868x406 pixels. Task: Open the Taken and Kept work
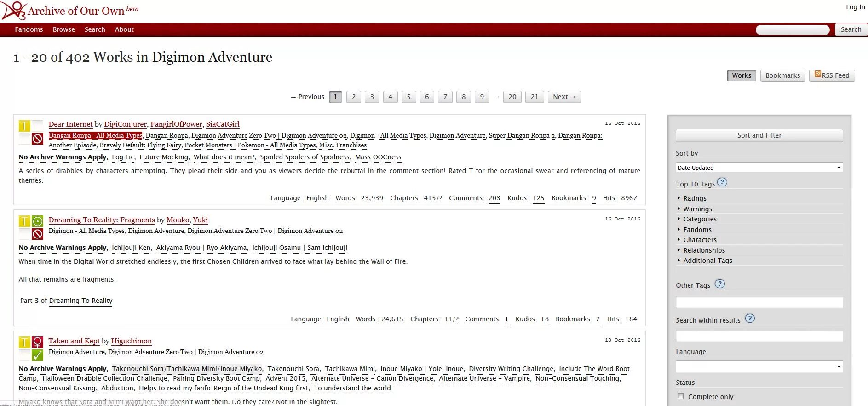pos(74,341)
